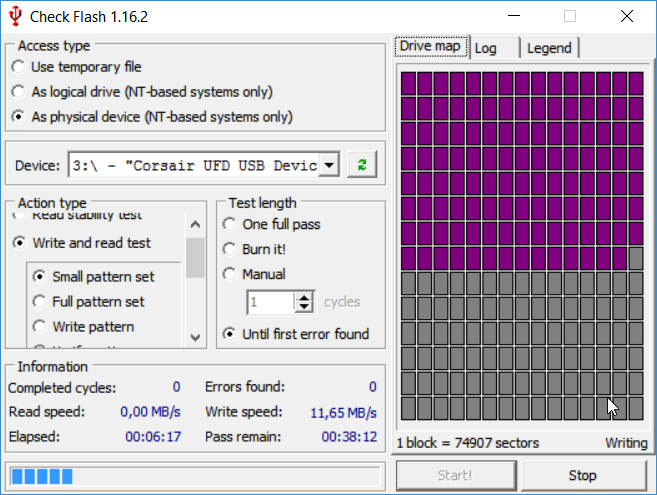
Task: Click the green refresh device list icon
Action: pos(362,165)
